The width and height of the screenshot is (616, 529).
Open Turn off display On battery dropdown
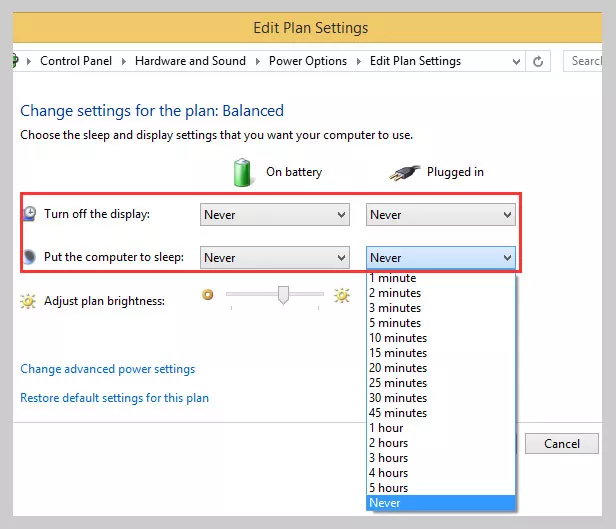[x=275, y=214]
